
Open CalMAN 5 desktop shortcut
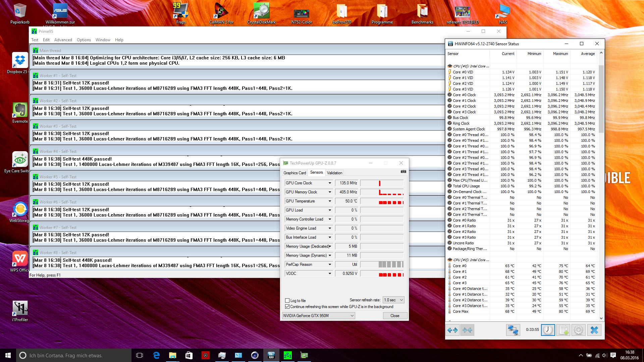point(221,13)
